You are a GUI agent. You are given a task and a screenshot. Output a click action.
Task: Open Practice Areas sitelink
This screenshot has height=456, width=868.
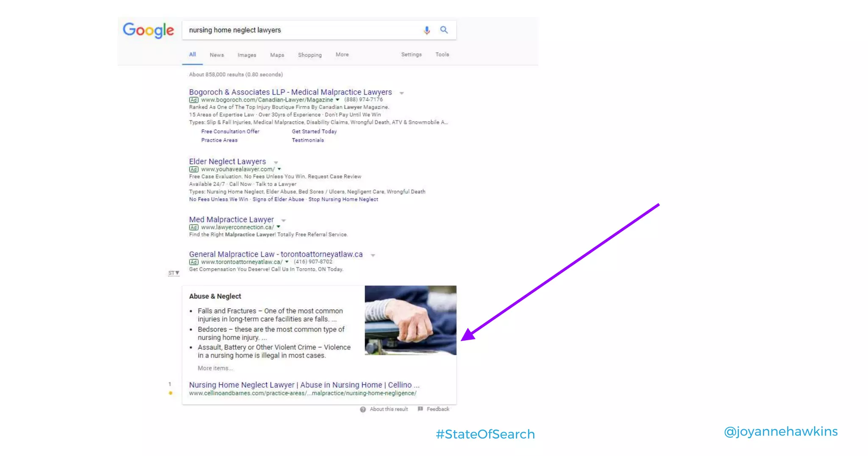click(x=219, y=140)
